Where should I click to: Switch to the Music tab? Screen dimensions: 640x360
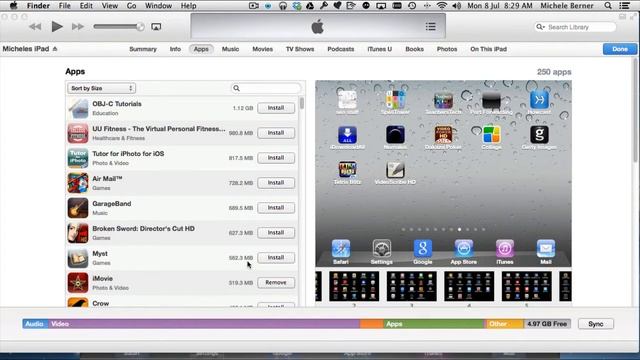pyautogui.click(x=230, y=49)
